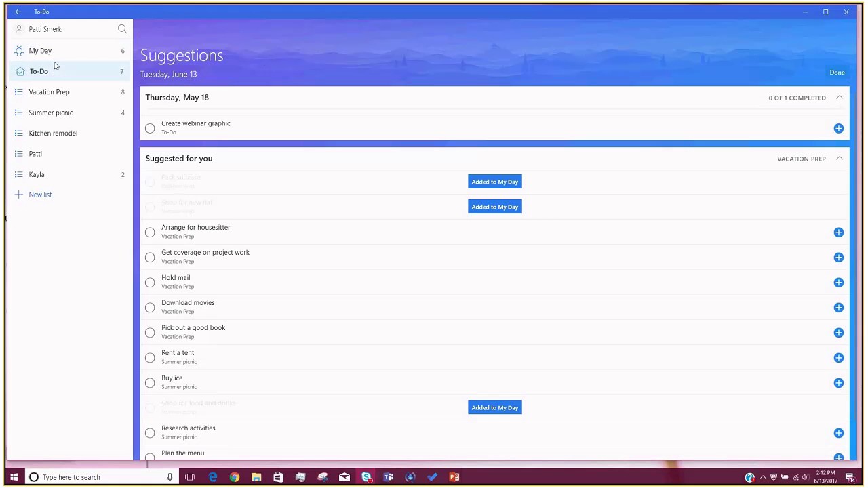The height and width of the screenshot is (488, 868).
Task: Check off the Buy ice task
Action: point(150,383)
